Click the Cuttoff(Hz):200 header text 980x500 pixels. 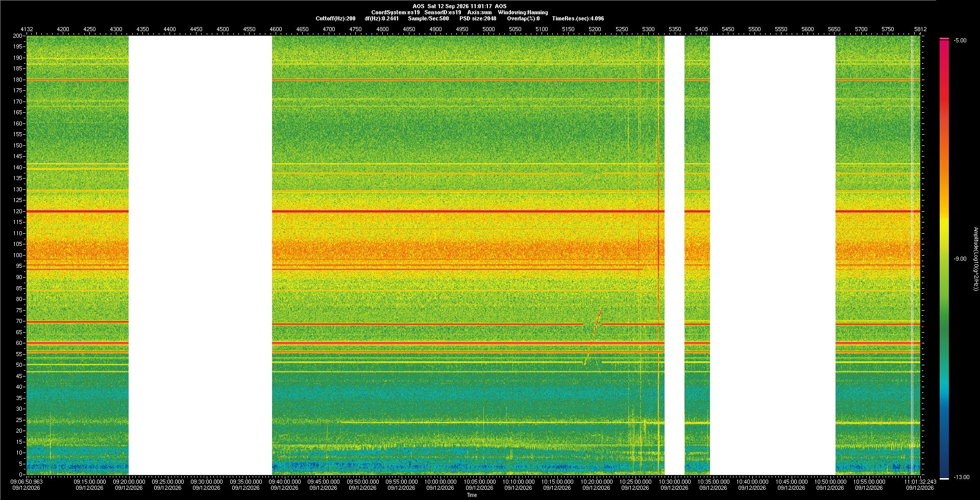(335, 18)
